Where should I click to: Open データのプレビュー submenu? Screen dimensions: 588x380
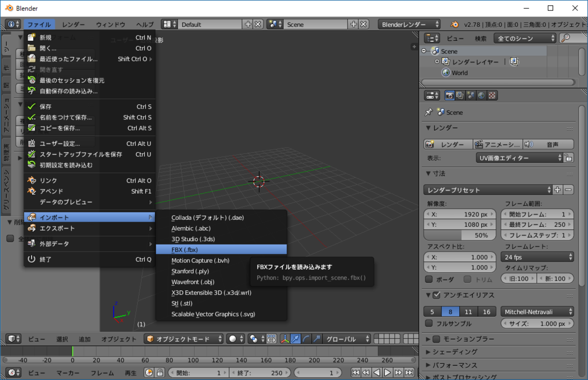click(x=90, y=202)
